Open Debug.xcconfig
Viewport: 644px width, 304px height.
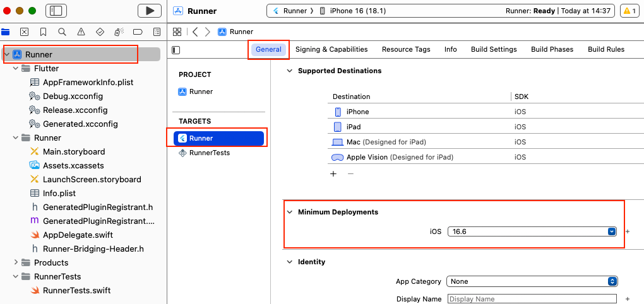tap(66, 96)
